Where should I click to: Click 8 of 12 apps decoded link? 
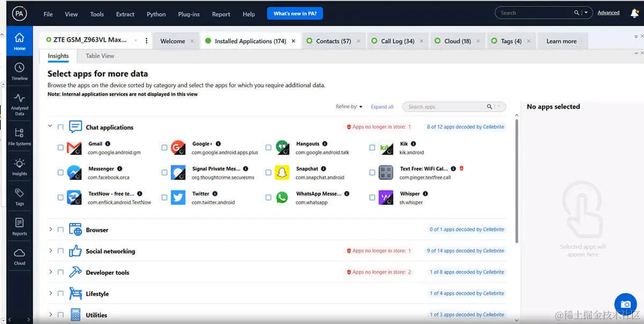[x=465, y=127]
